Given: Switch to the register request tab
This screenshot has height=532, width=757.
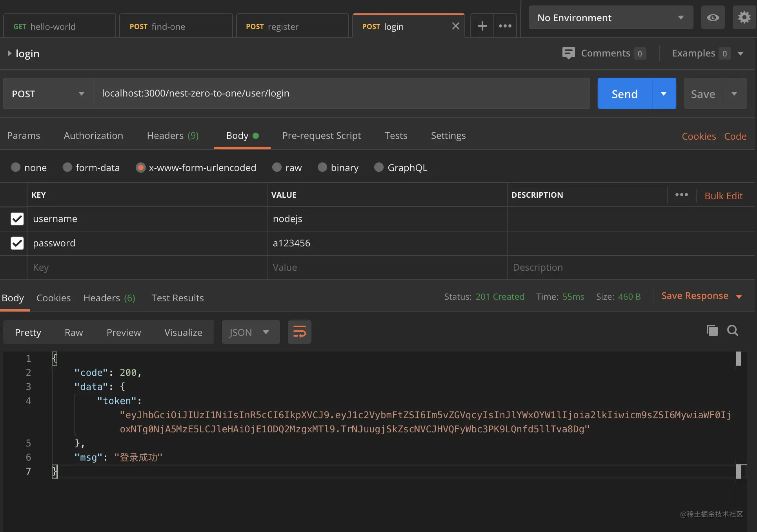Looking at the screenshot, I should (292, 26).
